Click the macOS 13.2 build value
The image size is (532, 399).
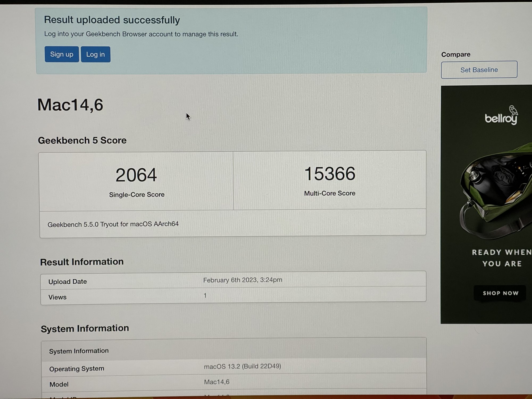[x=242, y=366]
